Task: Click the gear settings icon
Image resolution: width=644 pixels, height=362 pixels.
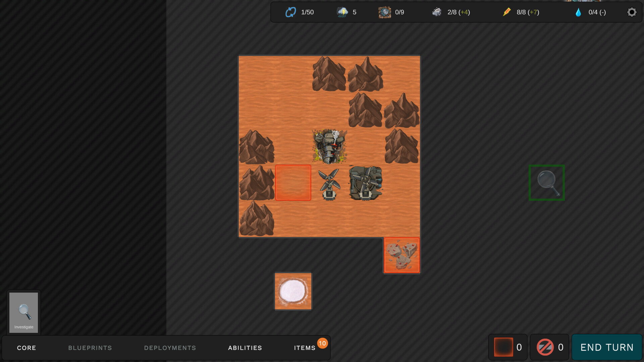Action: click(x=632, y=12)
